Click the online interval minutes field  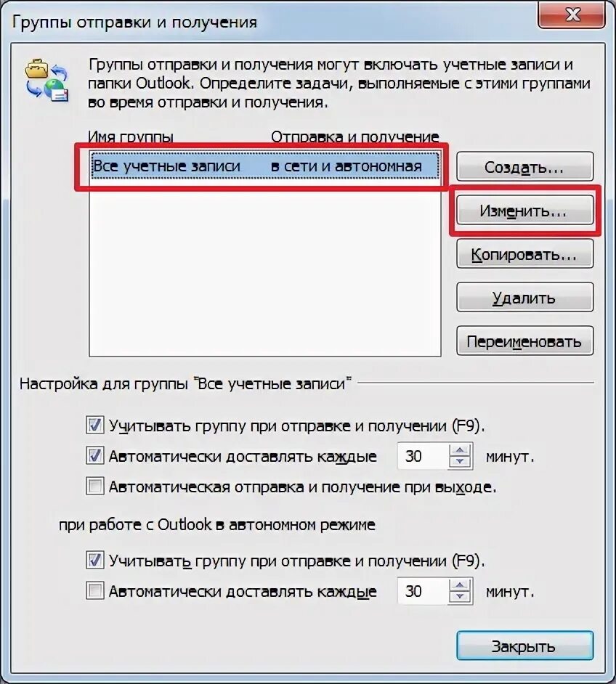(x=423, y=456)
